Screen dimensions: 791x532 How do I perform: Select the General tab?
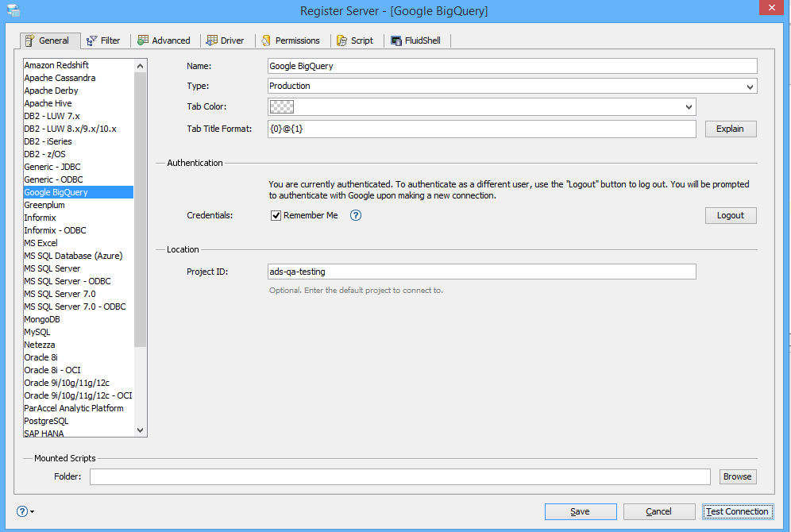pyautogui.click(x=50, y=40)
